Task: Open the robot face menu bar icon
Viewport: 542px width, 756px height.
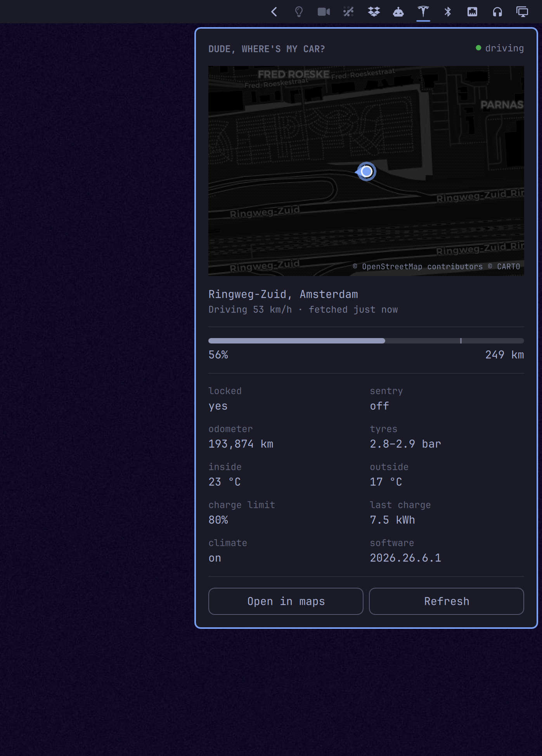Action: click(398, 12)
